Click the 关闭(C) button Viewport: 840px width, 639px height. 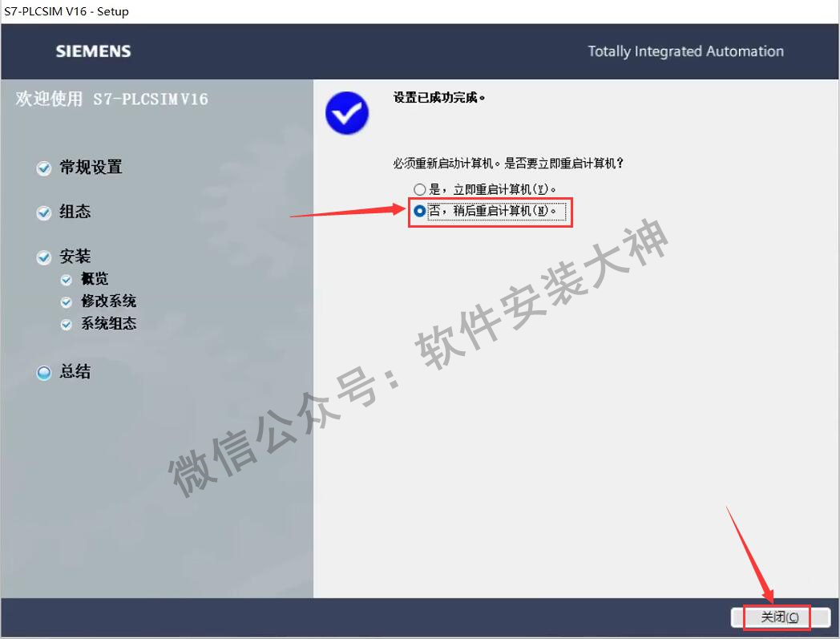tap(780, 617)
